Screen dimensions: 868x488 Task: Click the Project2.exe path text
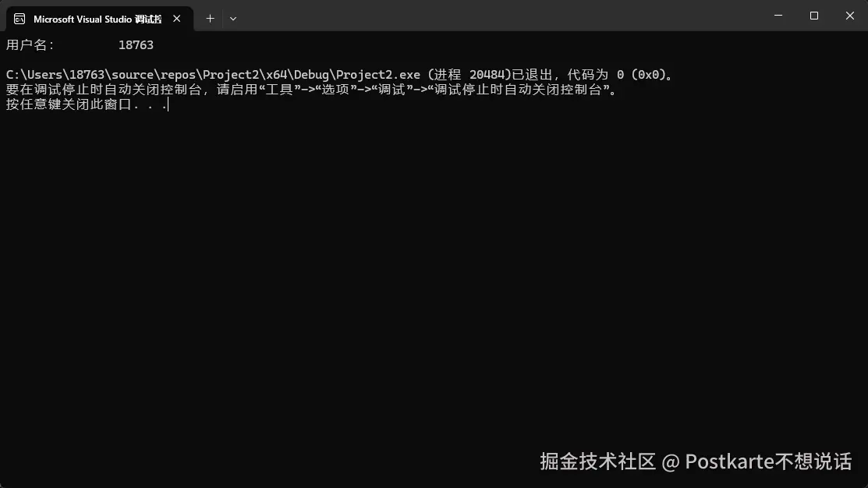(213, 75)
